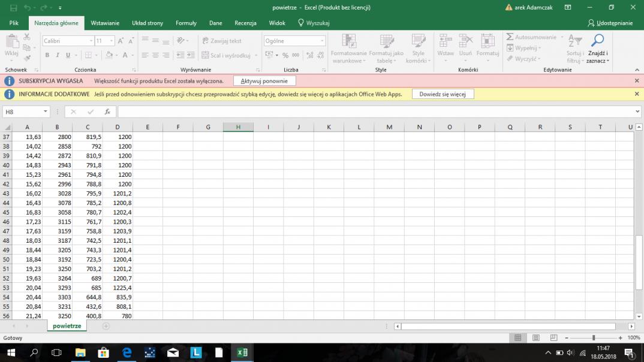Click the Dowiedz się więcej button
The height and width of the screenshot is (362, 644).
(443, 94)
